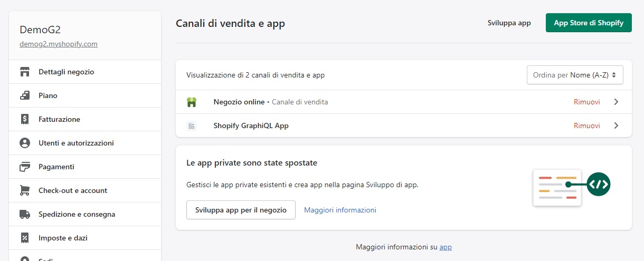The image size is (644, 261).
Task: Click the store icon beside Dettagli negozio
Action: tap(24, 72)
